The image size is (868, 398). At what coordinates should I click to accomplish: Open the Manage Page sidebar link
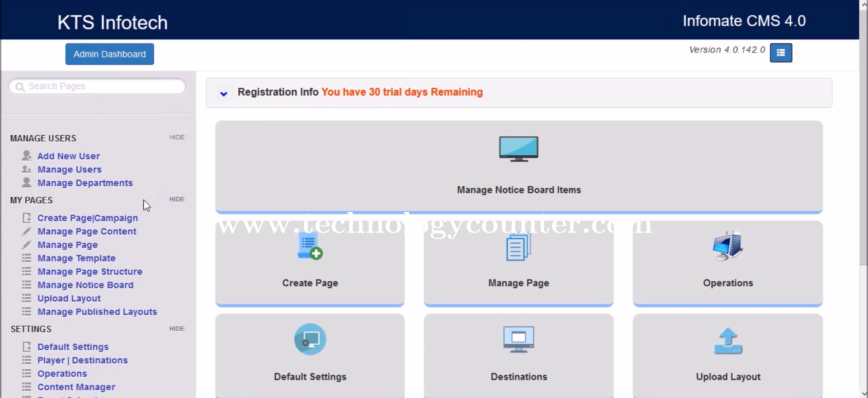[67, 245]
